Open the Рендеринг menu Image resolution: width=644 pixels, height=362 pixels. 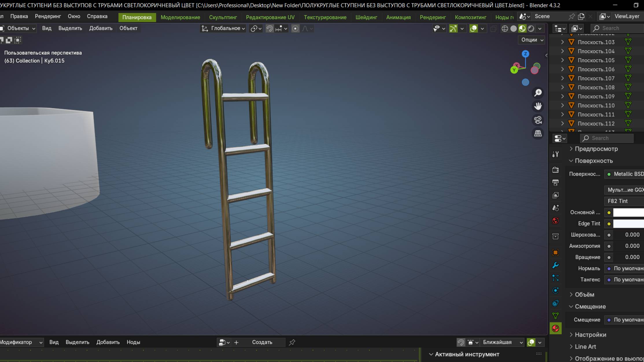point(48,16)
